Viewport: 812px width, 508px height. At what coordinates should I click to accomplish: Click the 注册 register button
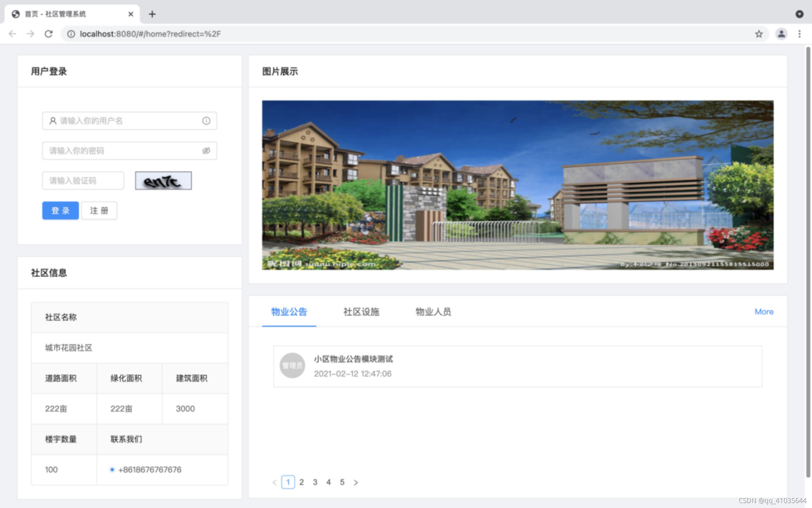[x=99, y=210]
